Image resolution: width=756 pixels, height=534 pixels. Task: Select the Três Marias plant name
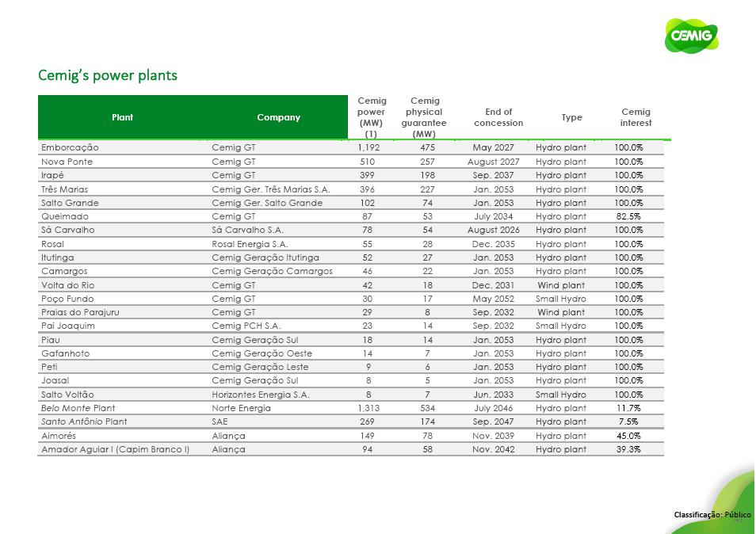65,189
